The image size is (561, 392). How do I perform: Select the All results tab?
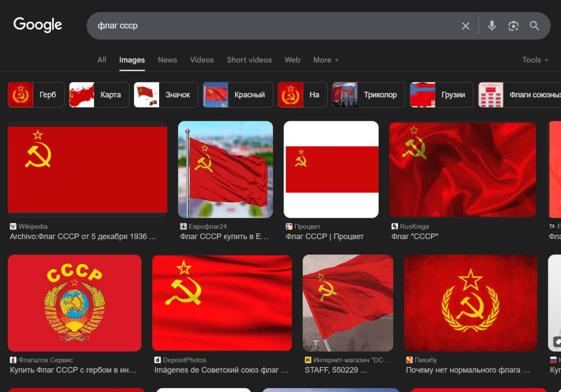point(102,60)
